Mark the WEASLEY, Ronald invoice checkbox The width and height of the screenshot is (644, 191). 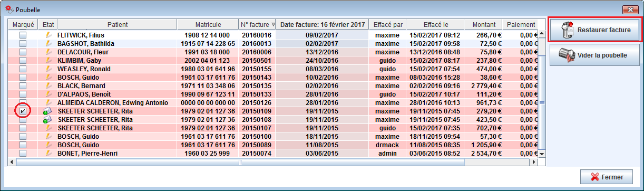coord(23,69)
